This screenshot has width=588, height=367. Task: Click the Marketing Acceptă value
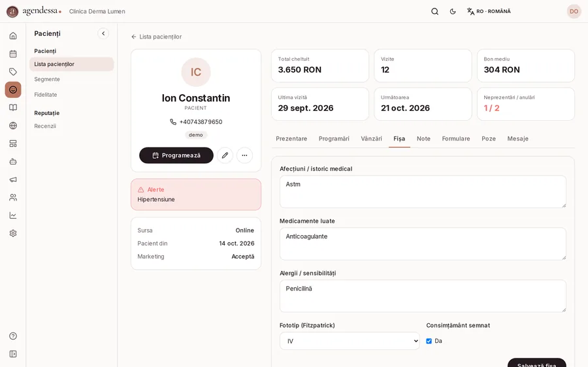(242, 257)
